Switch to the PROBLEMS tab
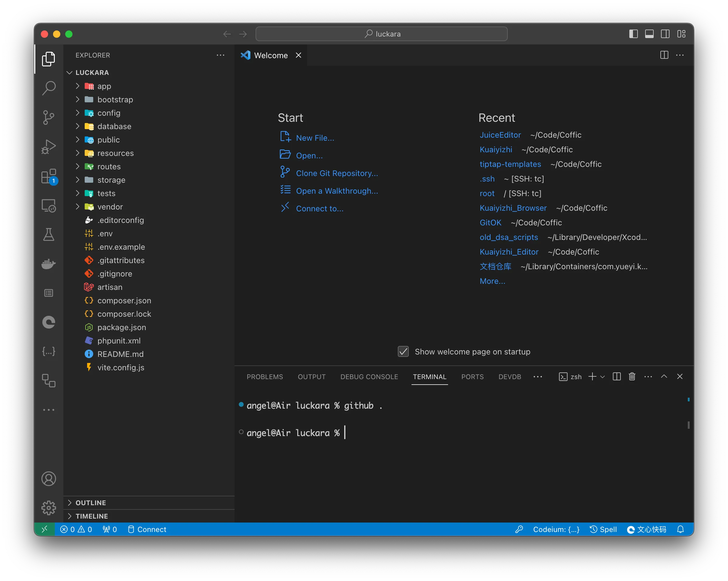The image size is (728, 581). coord(265,377)
